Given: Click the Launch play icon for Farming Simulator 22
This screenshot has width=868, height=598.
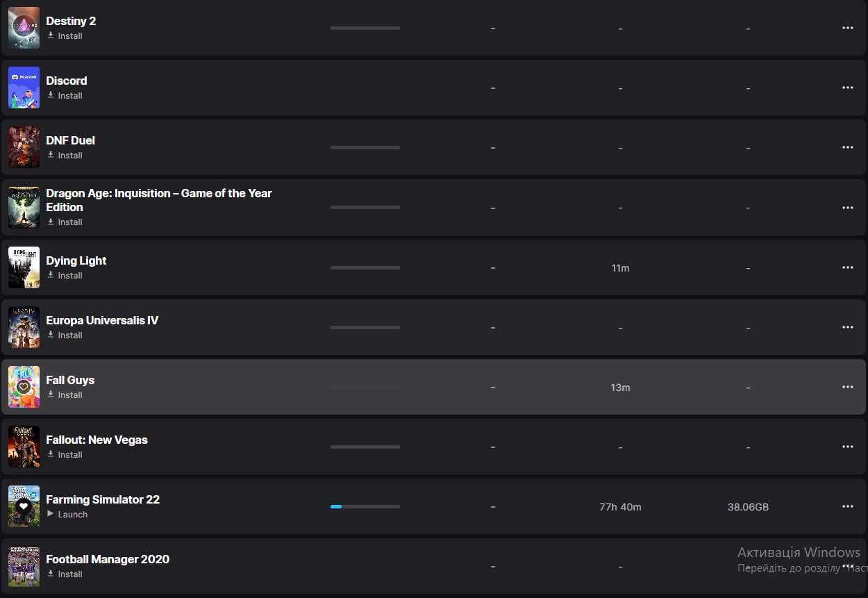Looking at the screenshot, I should [51, 514].
